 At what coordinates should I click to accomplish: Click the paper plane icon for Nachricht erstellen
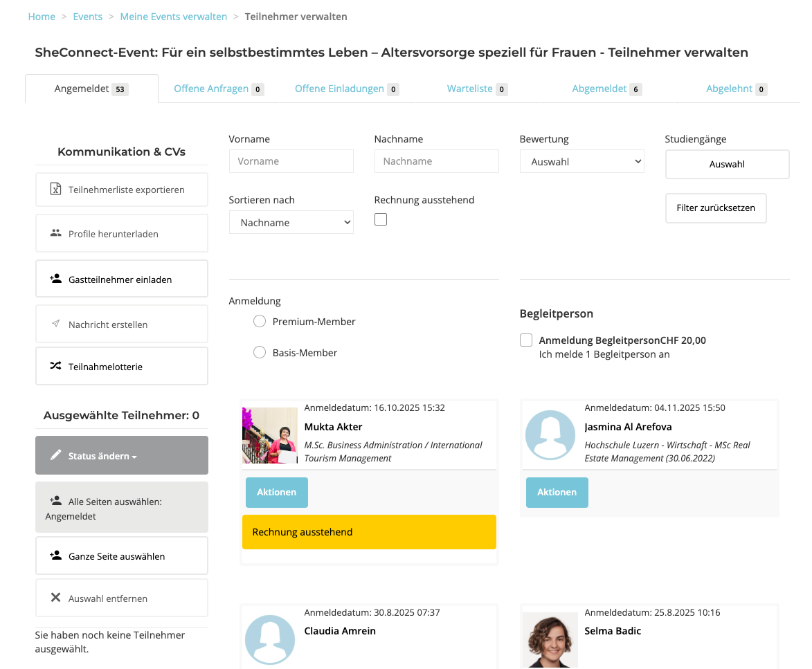coord(56,324)
